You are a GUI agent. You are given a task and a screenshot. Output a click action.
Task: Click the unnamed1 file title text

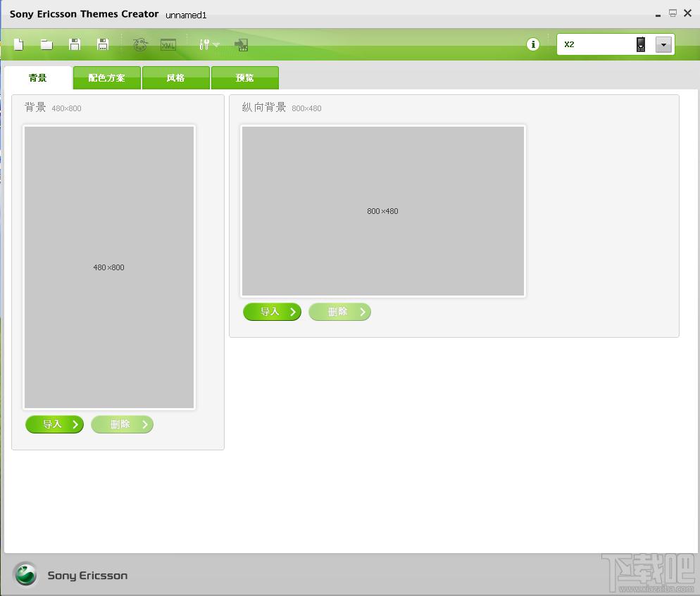(186, 15)
